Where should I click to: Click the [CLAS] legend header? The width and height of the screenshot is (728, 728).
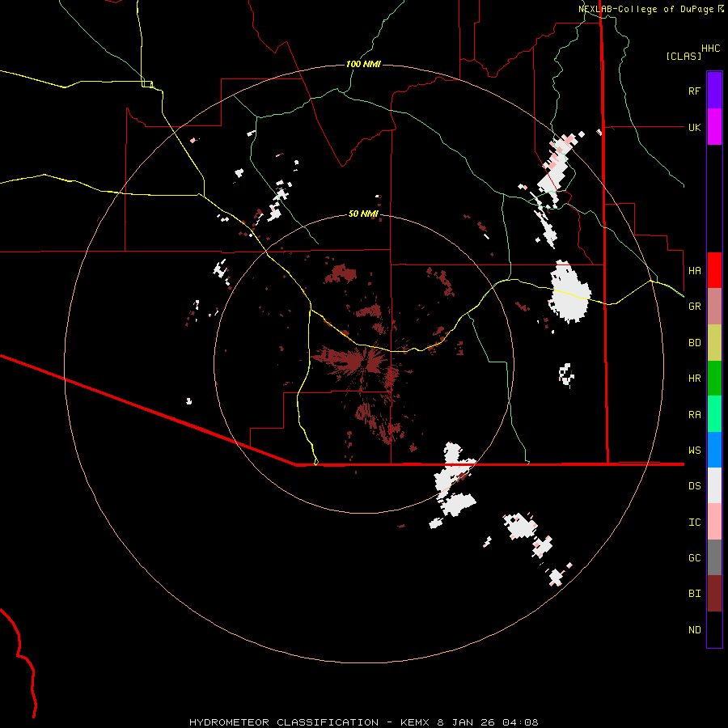click(x=684, y=57)
